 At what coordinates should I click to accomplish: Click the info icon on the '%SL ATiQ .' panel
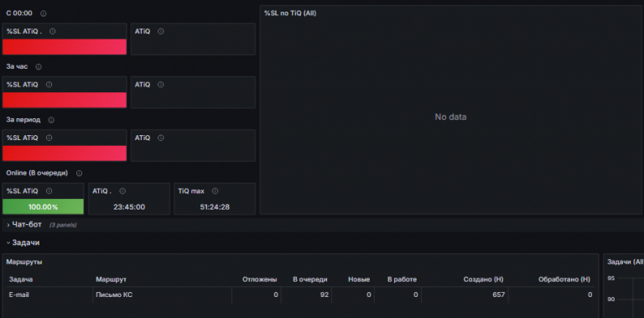53,31
